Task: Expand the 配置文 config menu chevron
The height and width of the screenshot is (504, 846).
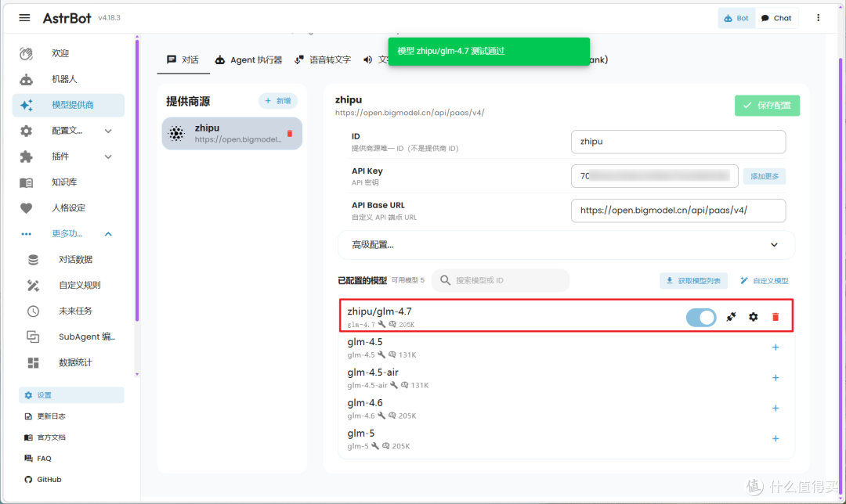Action: point(108,131)
